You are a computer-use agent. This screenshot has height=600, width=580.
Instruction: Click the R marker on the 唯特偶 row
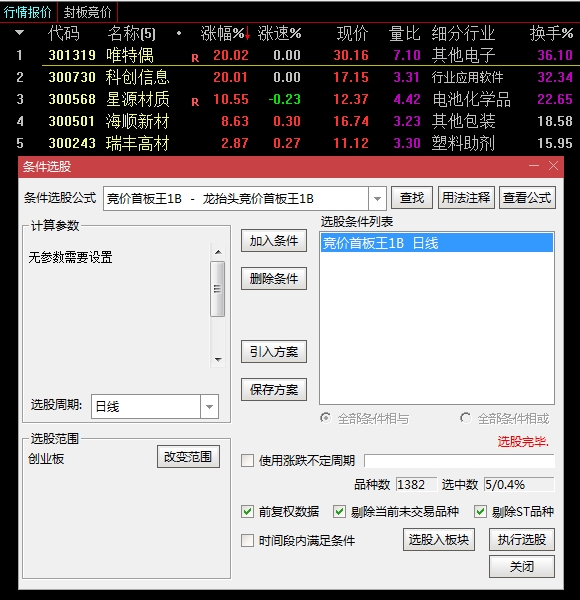[195, 58]
